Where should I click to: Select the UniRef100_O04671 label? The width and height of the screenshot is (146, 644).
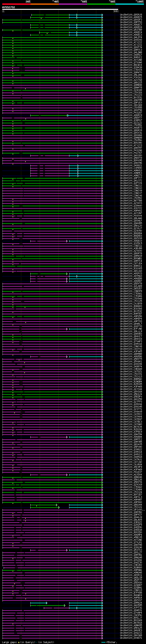[x=131, y=638]
